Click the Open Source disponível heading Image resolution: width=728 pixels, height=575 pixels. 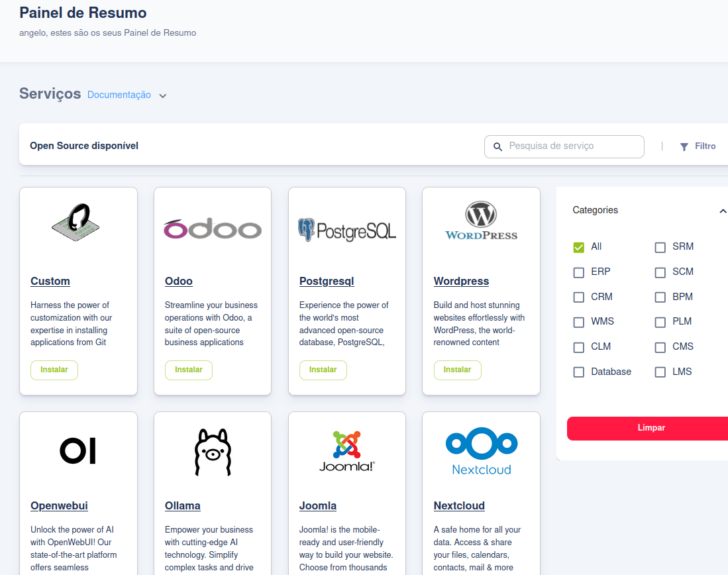(x=84, y=146)
